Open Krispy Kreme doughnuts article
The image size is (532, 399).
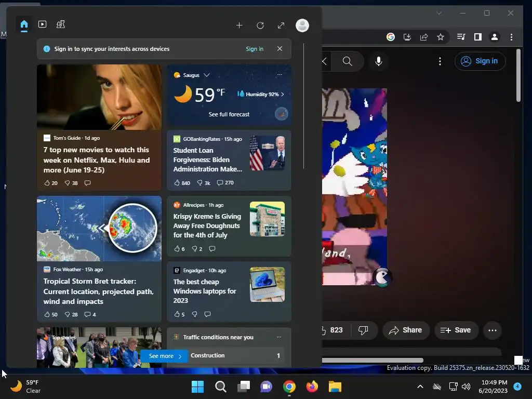coord(207,225)
